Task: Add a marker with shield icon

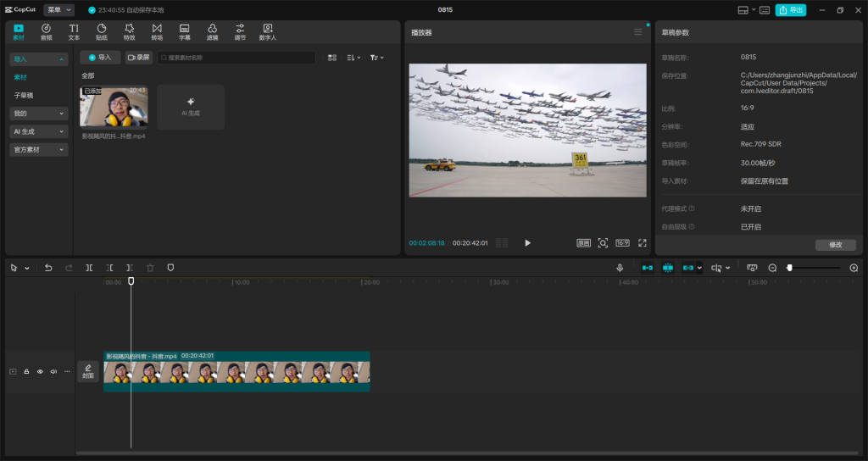Action: [170, 268]
